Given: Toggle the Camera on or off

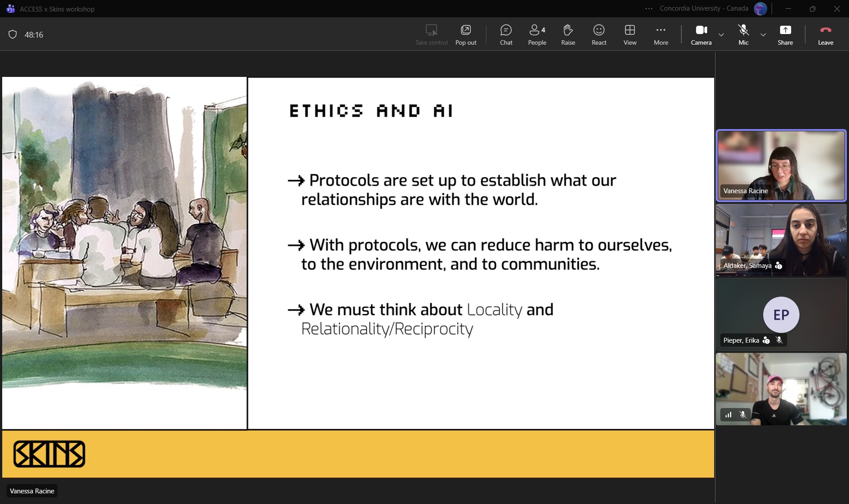Looking at the screenshot, I should point(701,34).
